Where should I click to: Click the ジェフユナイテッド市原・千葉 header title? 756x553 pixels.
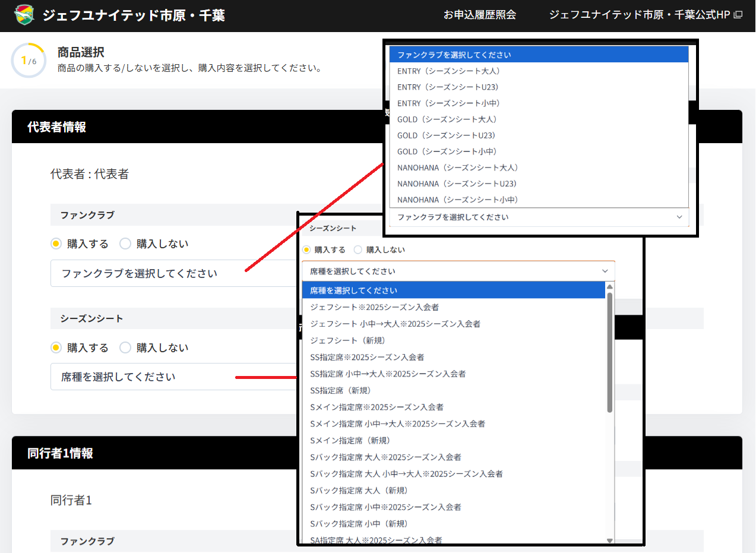134,15
